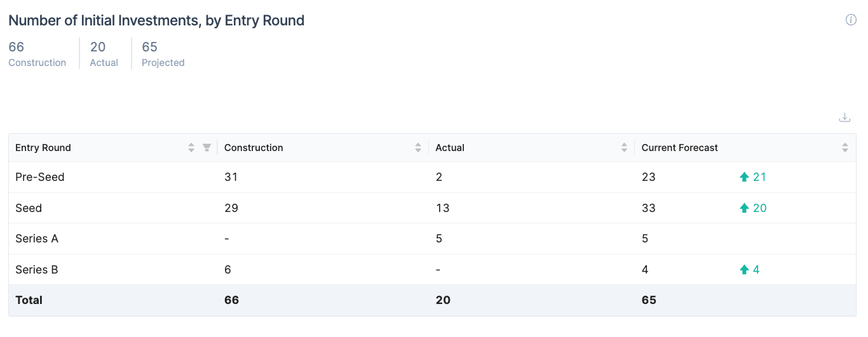The height and width of the screenshot is (337, 868).
Task: Click the green up arrow in Pre-Seed row
Action: pos(744,177)
